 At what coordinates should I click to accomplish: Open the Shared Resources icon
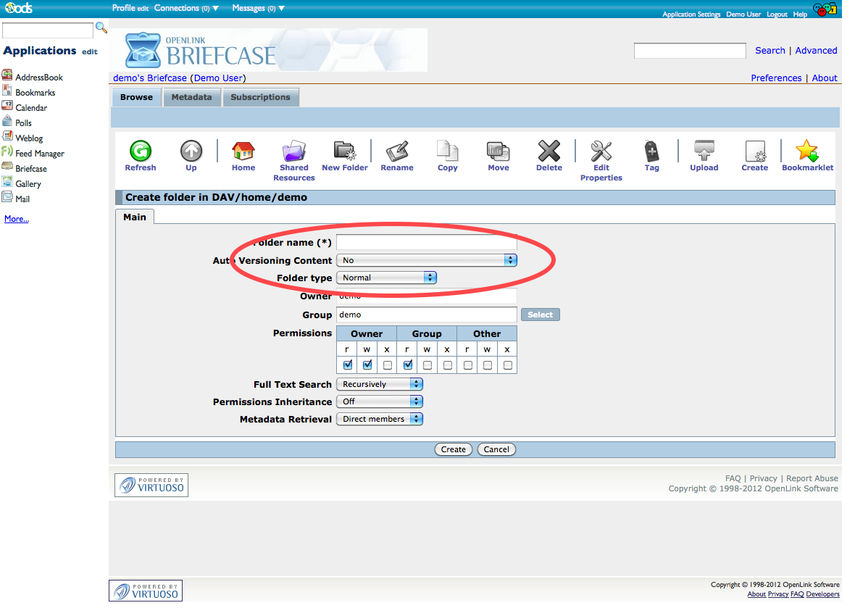(x=293, y=151)
